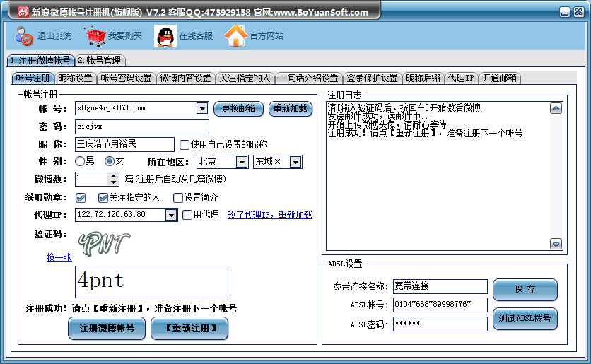Select the 女 gender radio button

110,161
